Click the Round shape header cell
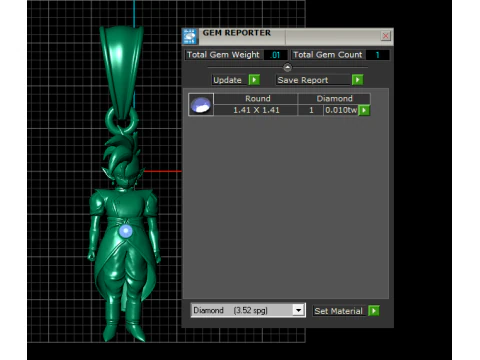Screen dimensions: 480x360 (256, 99)
